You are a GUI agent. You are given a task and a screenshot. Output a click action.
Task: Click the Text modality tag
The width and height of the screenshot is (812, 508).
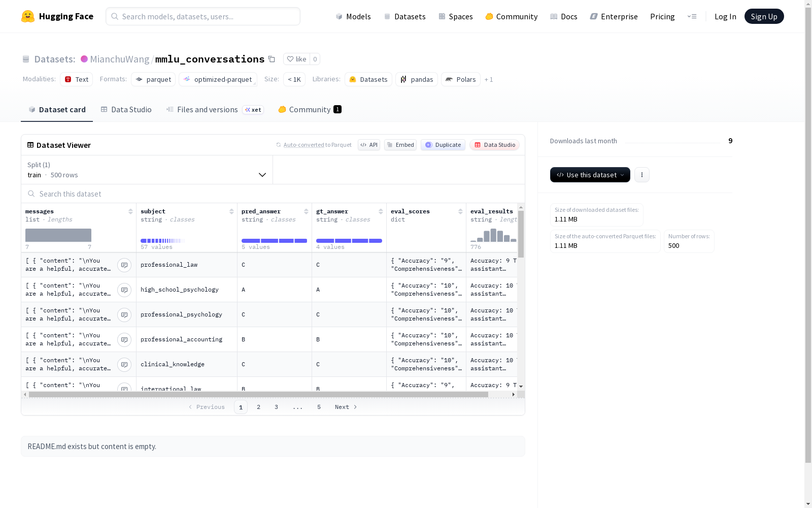(76, 79)
